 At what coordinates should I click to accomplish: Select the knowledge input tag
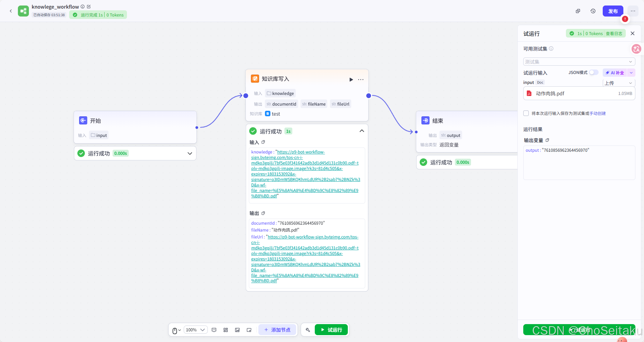point(280,93)
